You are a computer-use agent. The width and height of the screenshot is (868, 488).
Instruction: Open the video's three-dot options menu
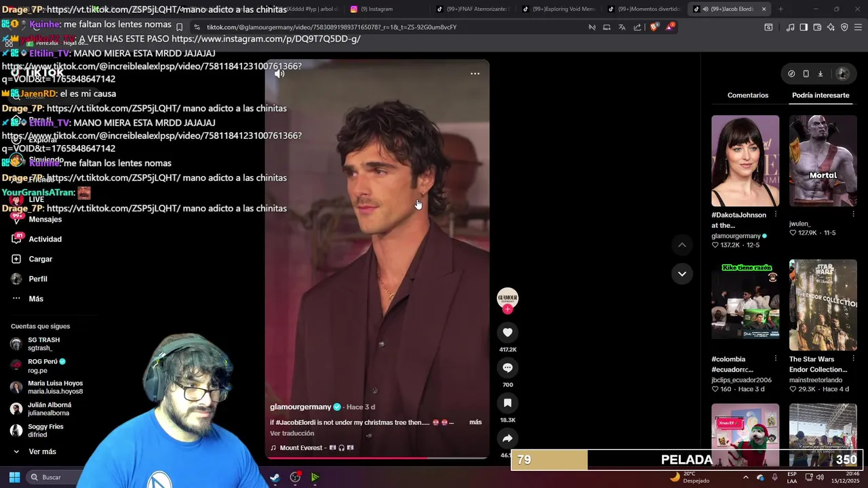[x=475, y=74]
